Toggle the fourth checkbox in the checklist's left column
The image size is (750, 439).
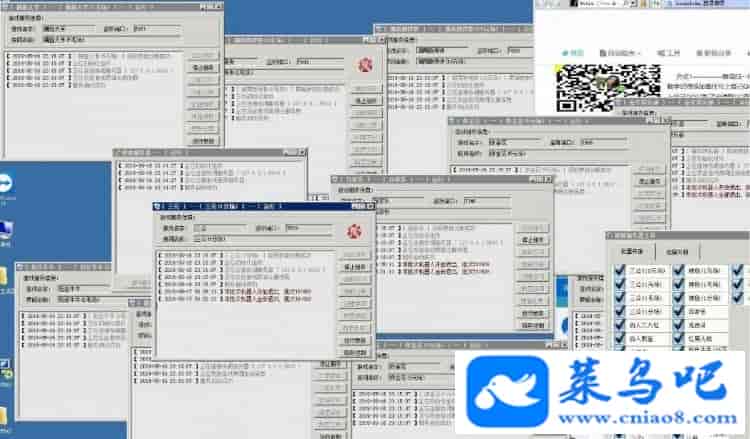(x=620, y=311)
